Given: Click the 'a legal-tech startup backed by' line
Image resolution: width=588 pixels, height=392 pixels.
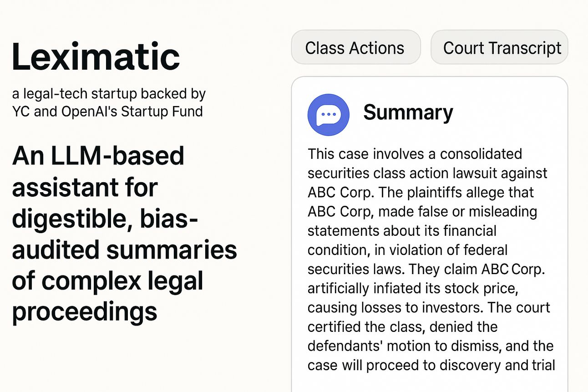Looking at the screenshot, I should [109, 94].
